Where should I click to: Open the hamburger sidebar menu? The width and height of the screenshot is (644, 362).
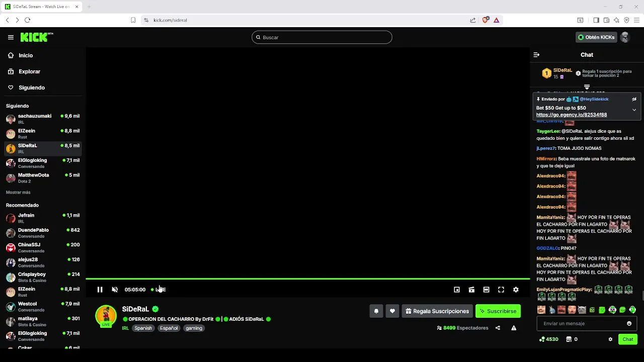[11, 37]
